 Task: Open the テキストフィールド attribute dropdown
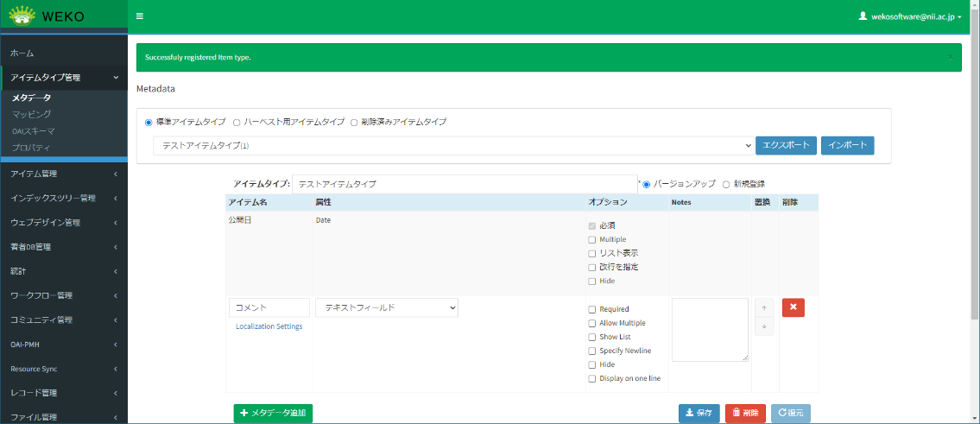386,307
